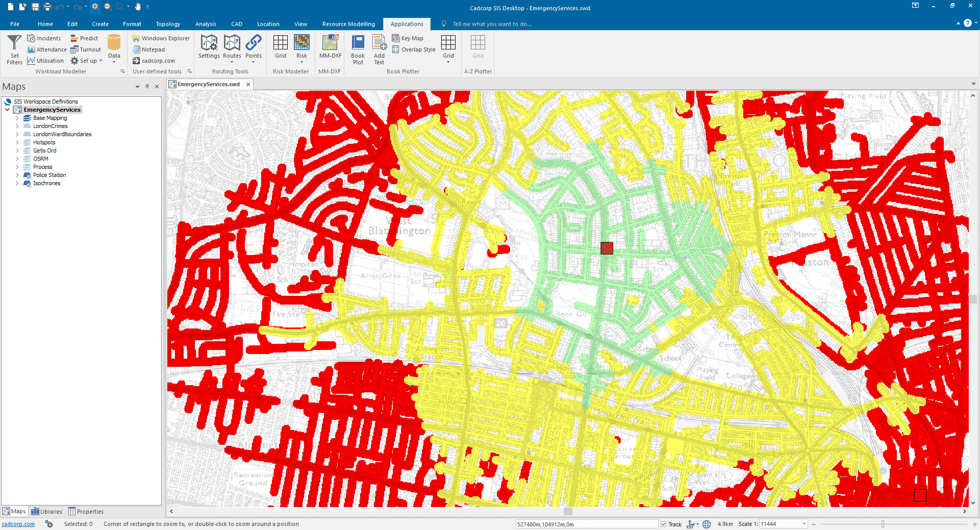Collapse the EmergencyServices map node
Image resolution: width=980 pixels, height=530 pixels.
[8, 110]
